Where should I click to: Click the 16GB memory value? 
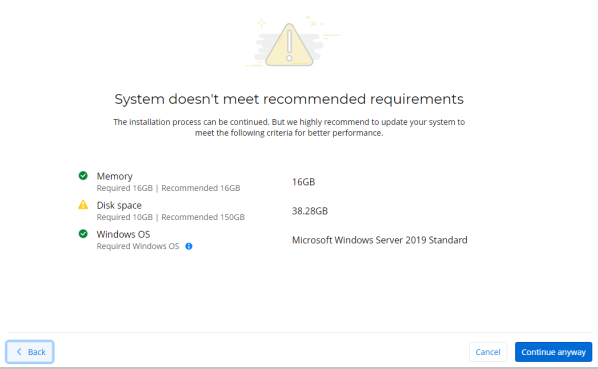(304, 182)
